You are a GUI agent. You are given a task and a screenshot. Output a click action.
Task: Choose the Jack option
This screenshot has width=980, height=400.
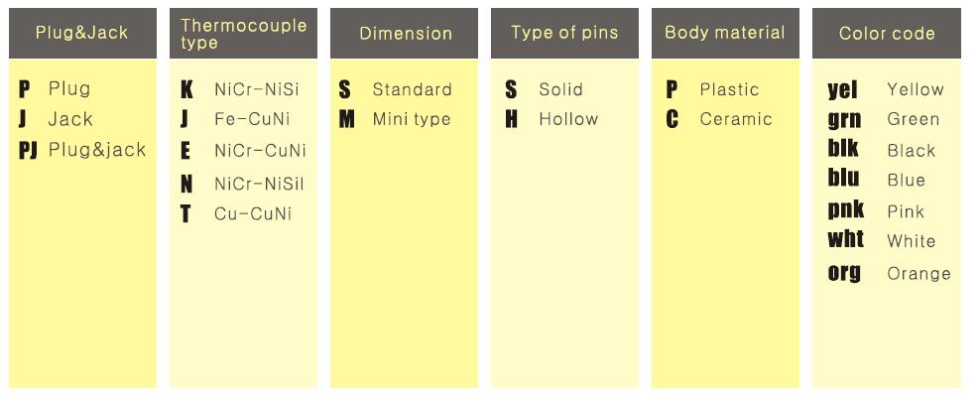click(x=69, y=119)
